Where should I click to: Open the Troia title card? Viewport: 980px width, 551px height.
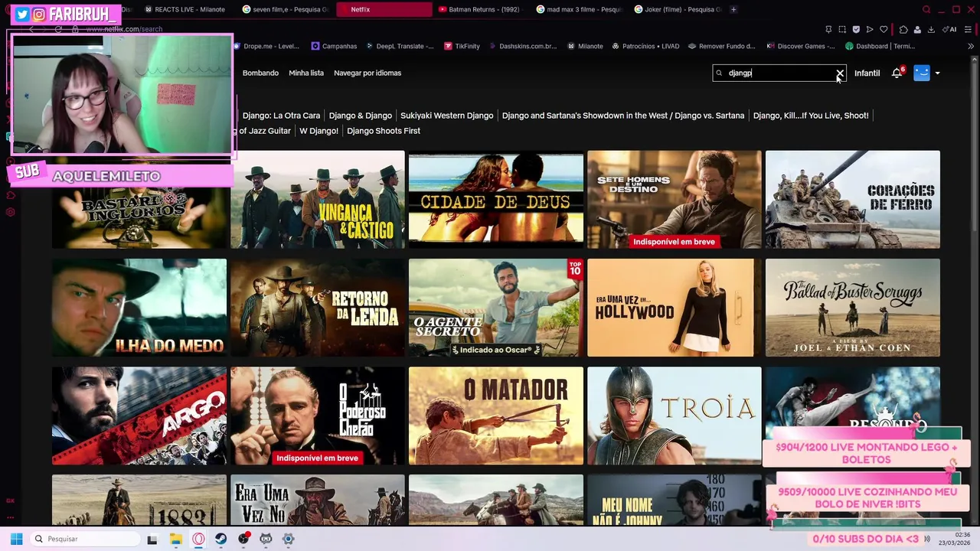click(x=675, y=416)
